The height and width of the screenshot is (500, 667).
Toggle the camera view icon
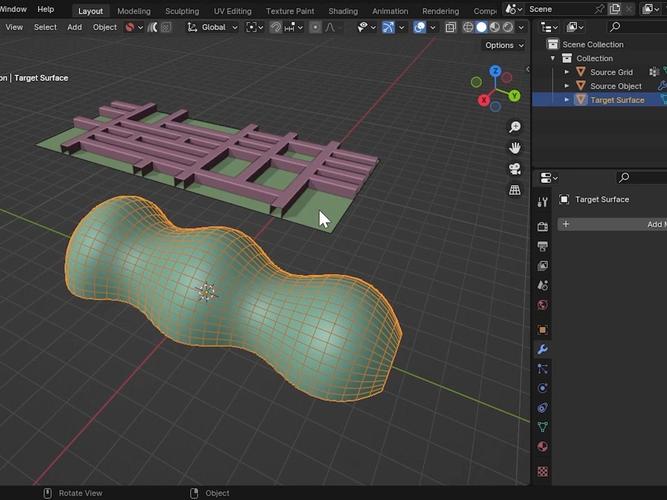coord(515,169)
